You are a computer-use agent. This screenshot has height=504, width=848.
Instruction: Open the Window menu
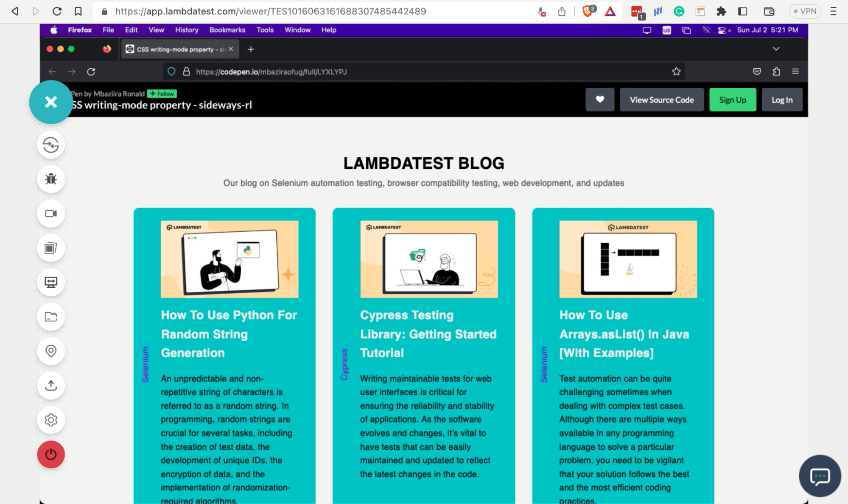point(297,30)
